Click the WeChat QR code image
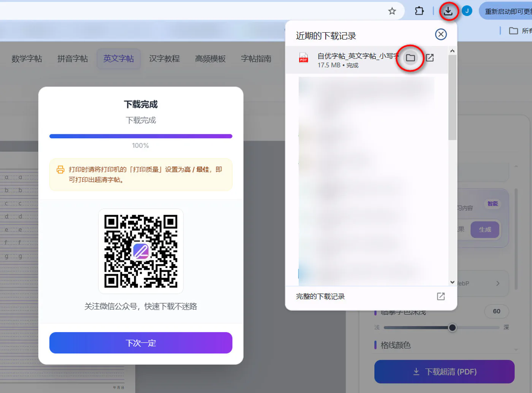532x393 pixels. tap(141, 251)
